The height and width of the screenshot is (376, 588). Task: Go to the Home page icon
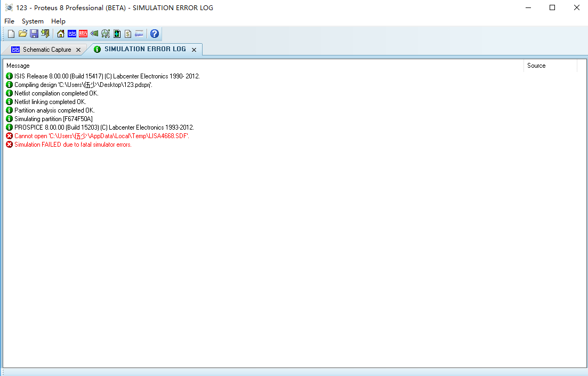[x=61, y=34]
